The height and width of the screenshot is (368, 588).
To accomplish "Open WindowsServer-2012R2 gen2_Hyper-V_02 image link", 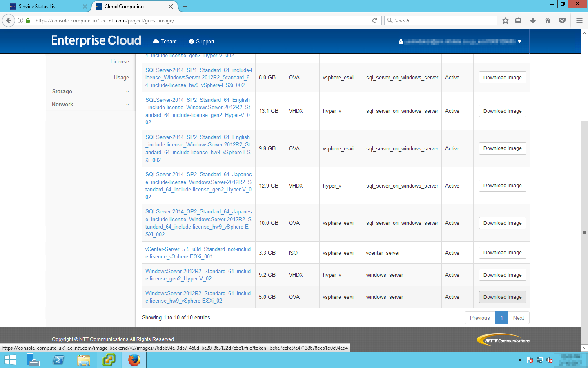I will click(x=198, y=275).
